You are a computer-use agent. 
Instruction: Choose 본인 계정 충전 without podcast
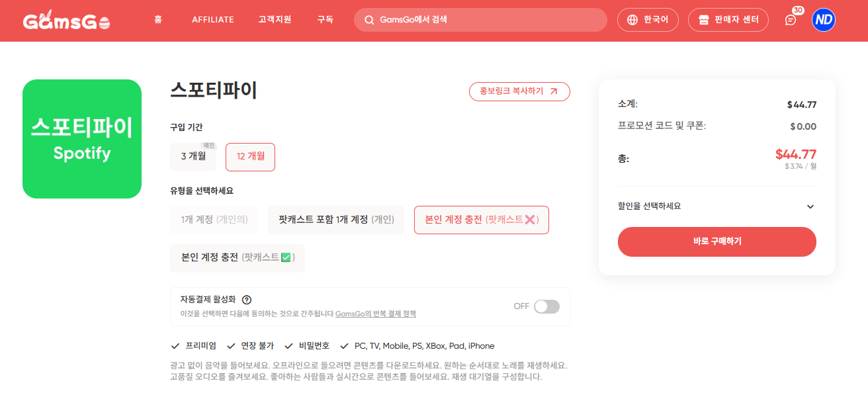[x=482, y=220]
